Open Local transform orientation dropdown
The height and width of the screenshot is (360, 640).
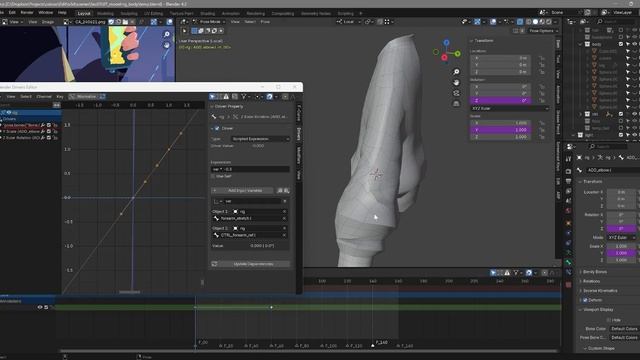(349, 22)
